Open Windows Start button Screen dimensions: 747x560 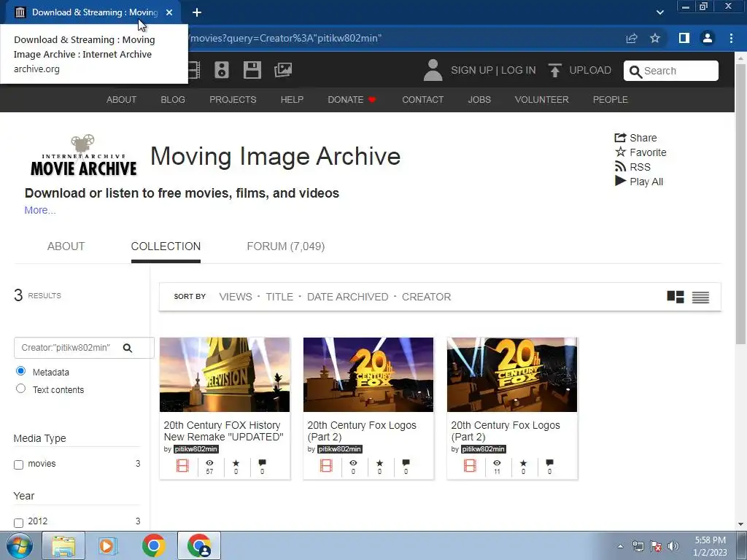[x=19, y=545]
